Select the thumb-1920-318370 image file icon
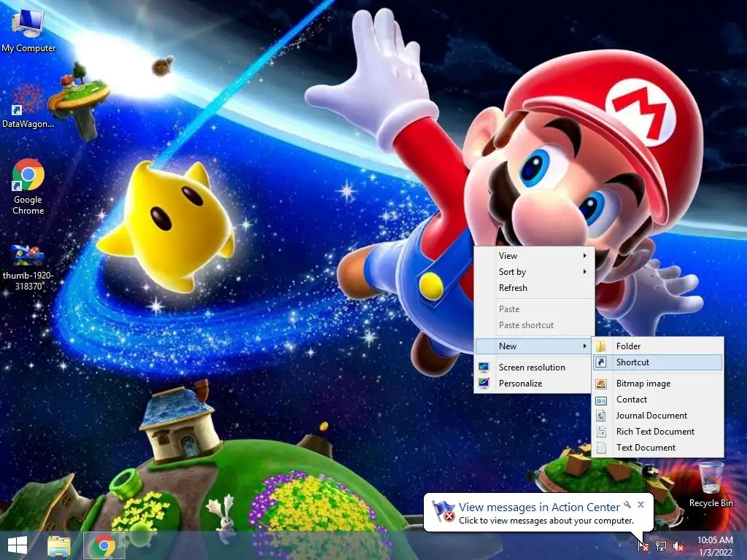This screenshot has width=747, height=560. coord(28,267)
